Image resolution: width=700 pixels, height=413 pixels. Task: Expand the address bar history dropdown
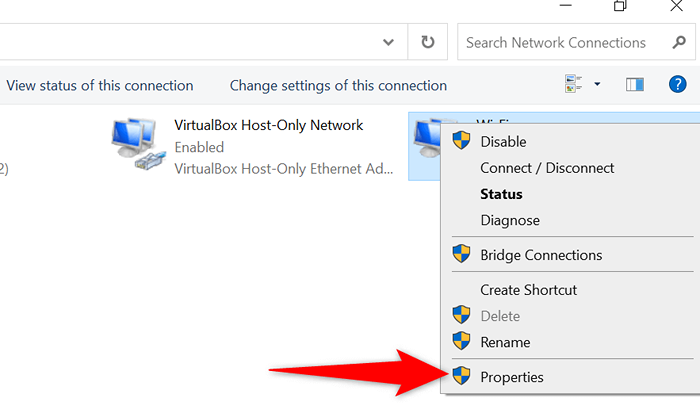388,42
